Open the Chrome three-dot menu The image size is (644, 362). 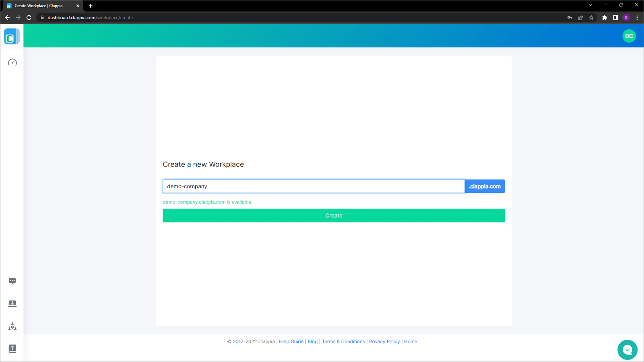tap(637, 17)
